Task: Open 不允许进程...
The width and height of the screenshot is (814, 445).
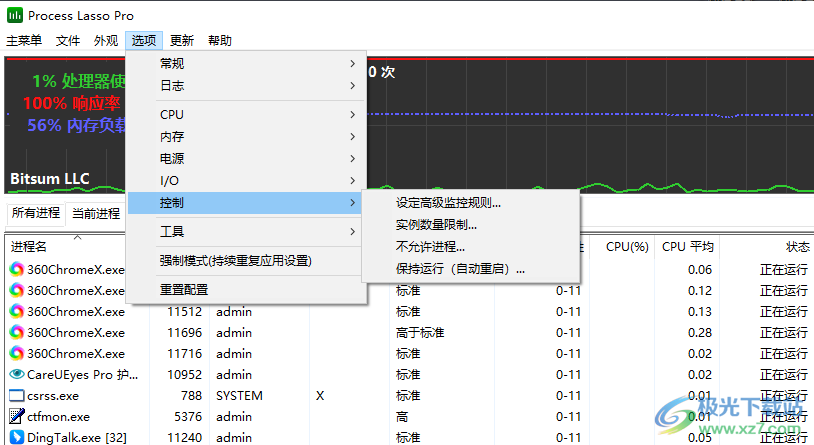Action: pos(470,247)
